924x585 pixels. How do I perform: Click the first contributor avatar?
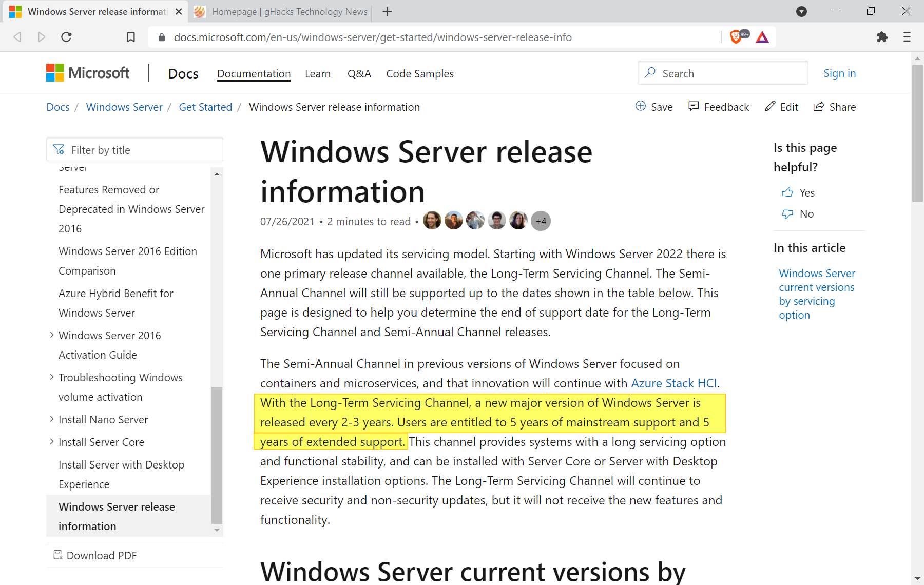(432, 221)
